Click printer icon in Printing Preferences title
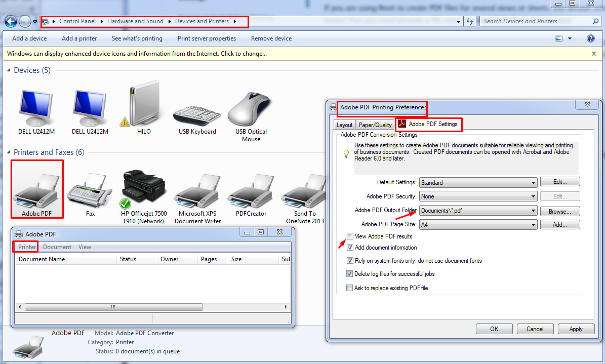The width and height of the screenshot is (605, 364). pyautogui.click(x=333, y=107)
